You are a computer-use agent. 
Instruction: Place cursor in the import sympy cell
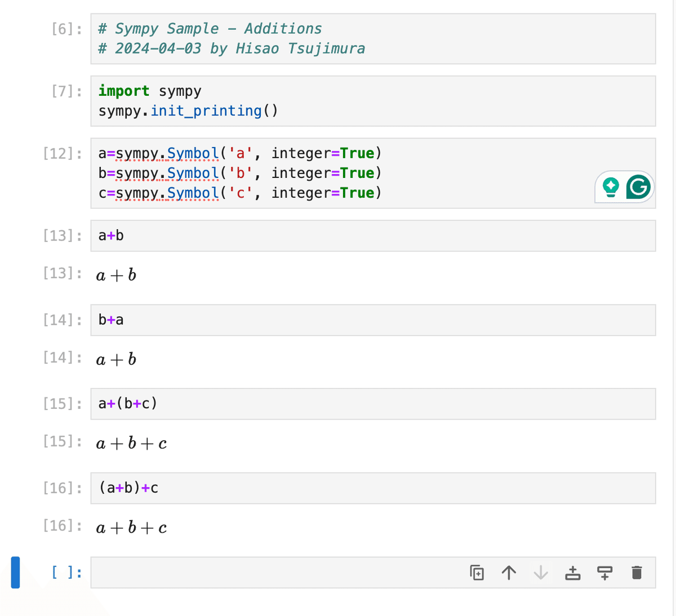pos(372,101)
